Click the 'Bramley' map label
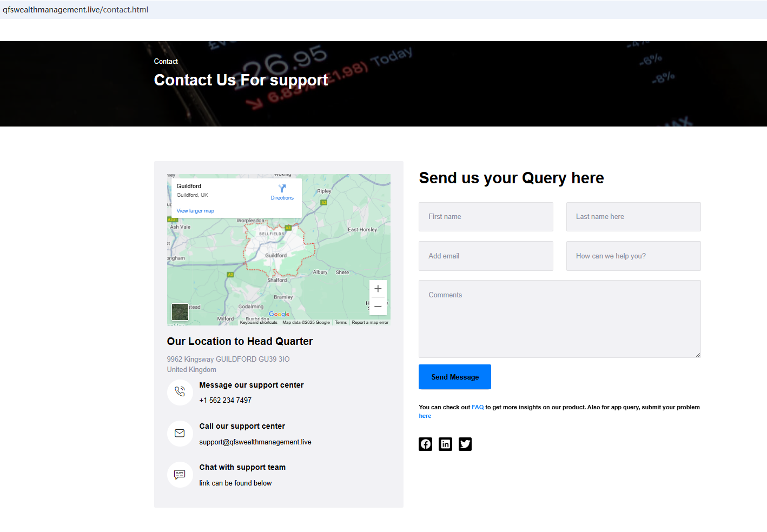The image size is (767, 532). 283,297
